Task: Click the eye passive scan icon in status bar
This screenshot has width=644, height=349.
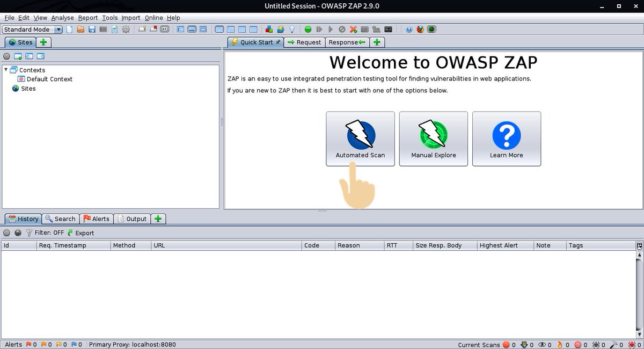Action: tap(542, 345)
